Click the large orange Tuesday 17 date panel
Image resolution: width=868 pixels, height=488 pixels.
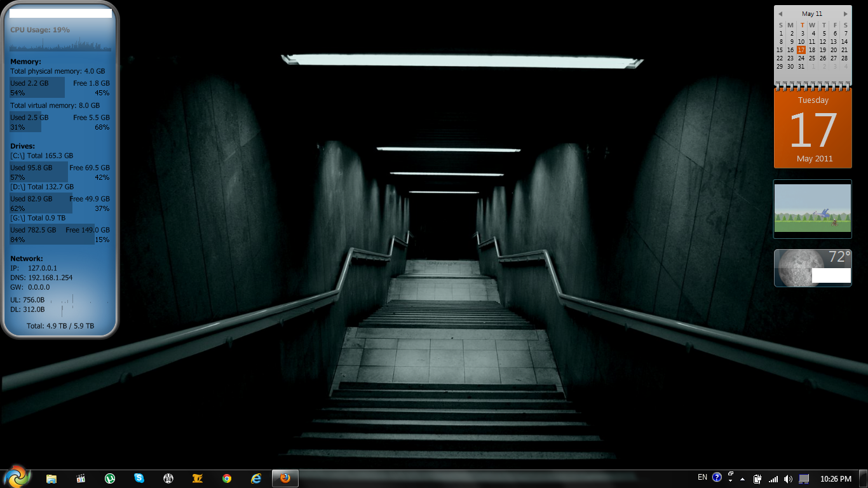[x=813, y=130]
